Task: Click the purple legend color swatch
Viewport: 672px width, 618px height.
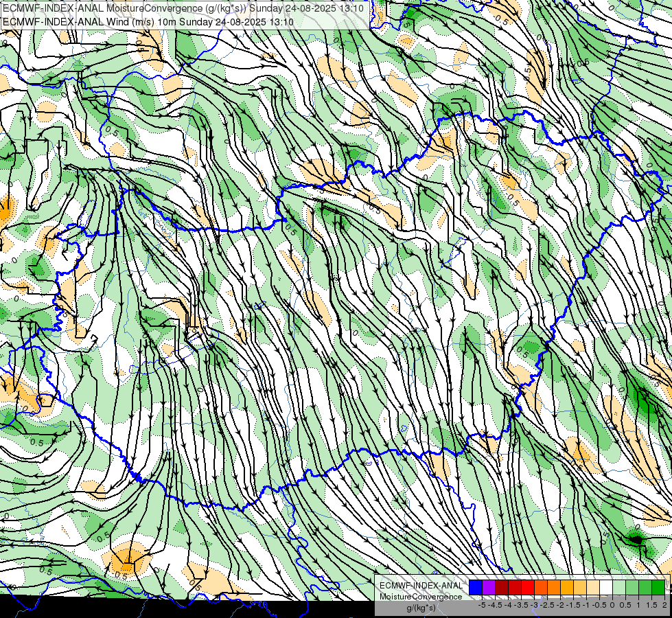Action: pyautogui.click(x=489, y=587)
